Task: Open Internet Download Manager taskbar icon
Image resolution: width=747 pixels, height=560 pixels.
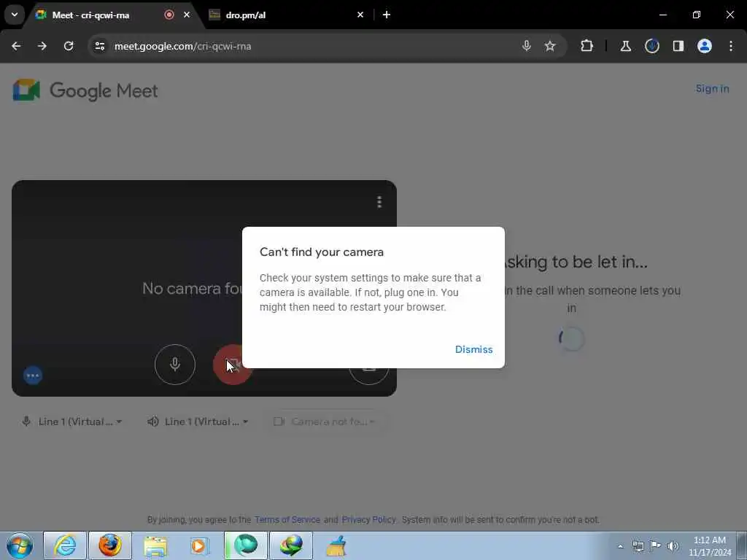Action: click(291, 545)
